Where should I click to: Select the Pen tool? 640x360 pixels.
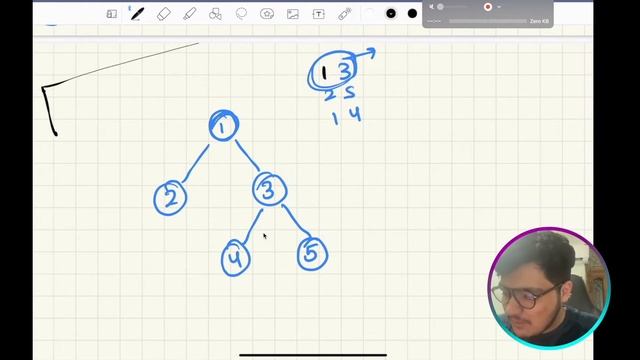(x=137, y=14)
